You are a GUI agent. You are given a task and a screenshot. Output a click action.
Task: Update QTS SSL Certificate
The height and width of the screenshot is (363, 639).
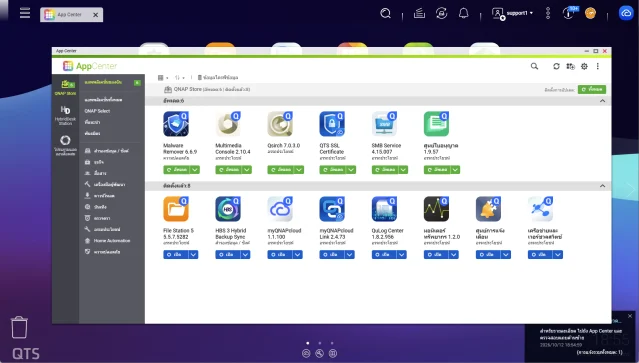click(x=333, y=169)
